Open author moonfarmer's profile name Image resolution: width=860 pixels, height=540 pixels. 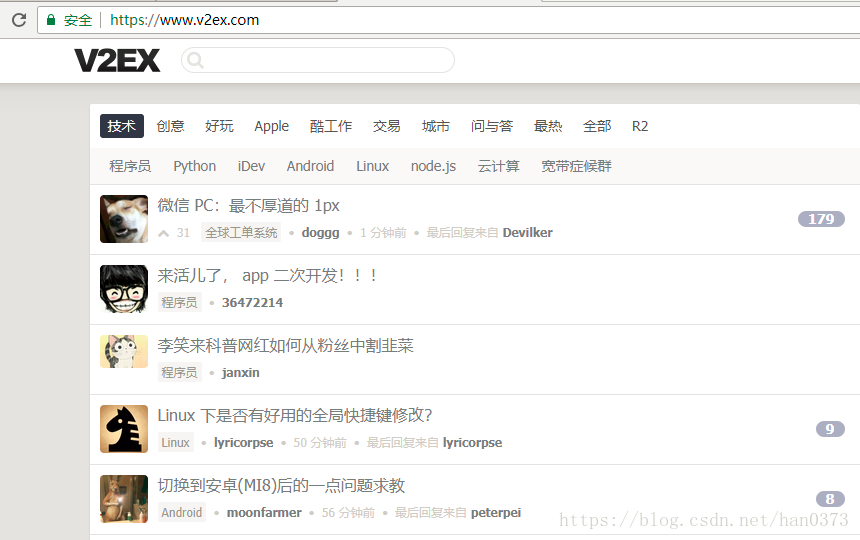click(x=264, y=513)
